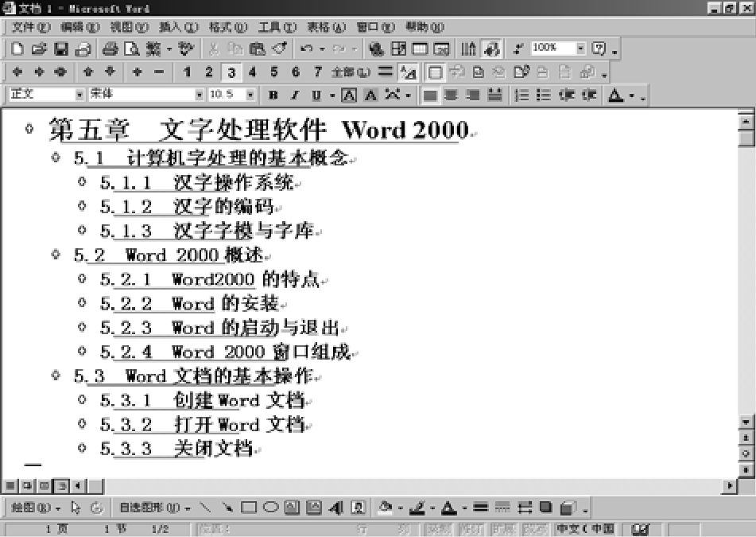The width and height of the screenshot is (756, 537).
Task: Move outline item down arrow icon
Action: [x=110, y=72]
